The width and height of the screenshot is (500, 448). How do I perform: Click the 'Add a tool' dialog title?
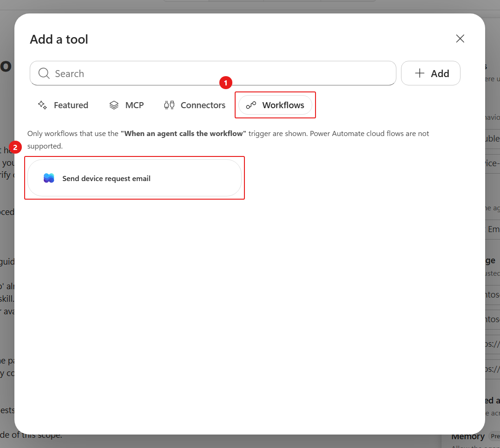pyautogui.click(x=59, y=39)
